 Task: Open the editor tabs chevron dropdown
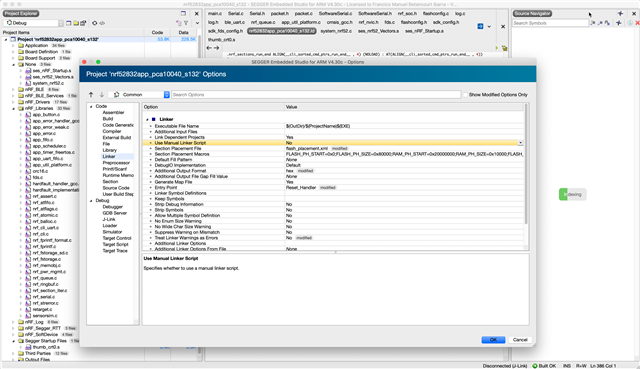(489, 27)
